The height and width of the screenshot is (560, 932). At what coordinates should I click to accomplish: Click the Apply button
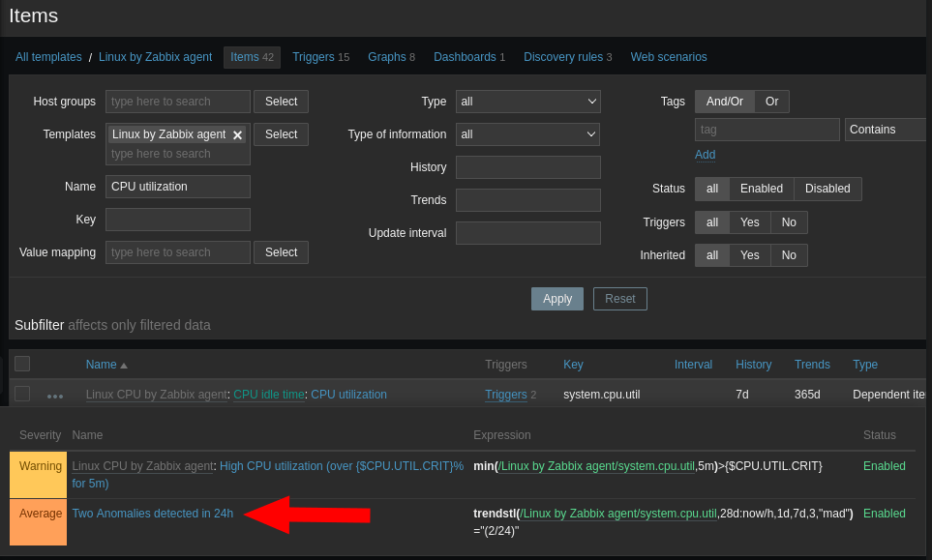click(x=556, y=298)
